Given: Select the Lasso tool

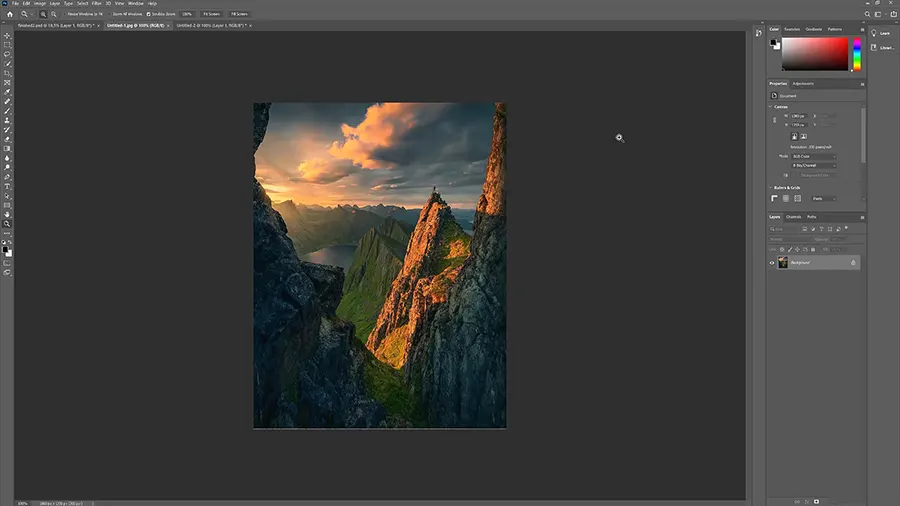Looking at the screenshot, I should point(7,55).
